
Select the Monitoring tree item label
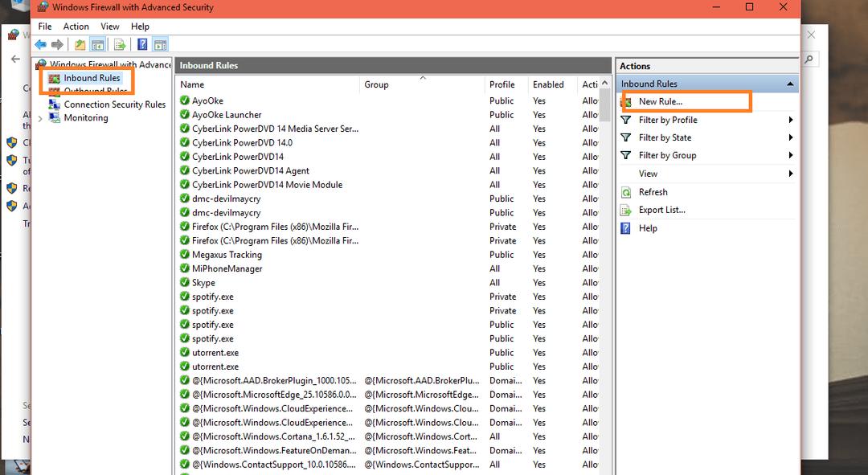(86, 118)
